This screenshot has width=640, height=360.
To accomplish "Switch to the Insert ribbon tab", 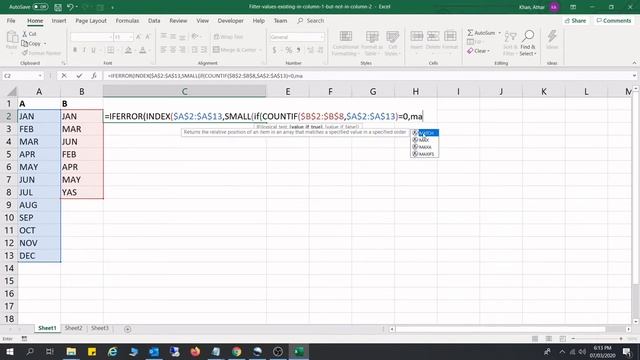I will coord(59,20).
